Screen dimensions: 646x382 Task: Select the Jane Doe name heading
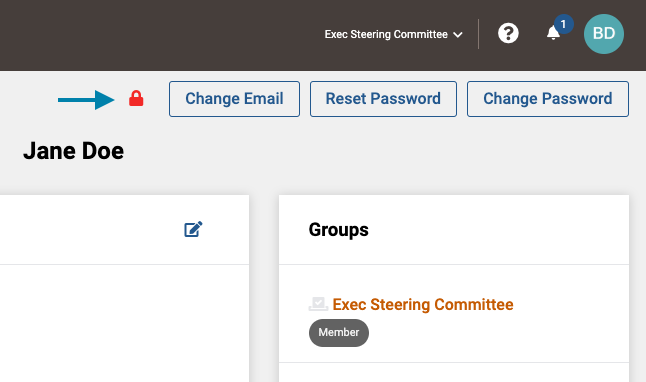(73, 151)
